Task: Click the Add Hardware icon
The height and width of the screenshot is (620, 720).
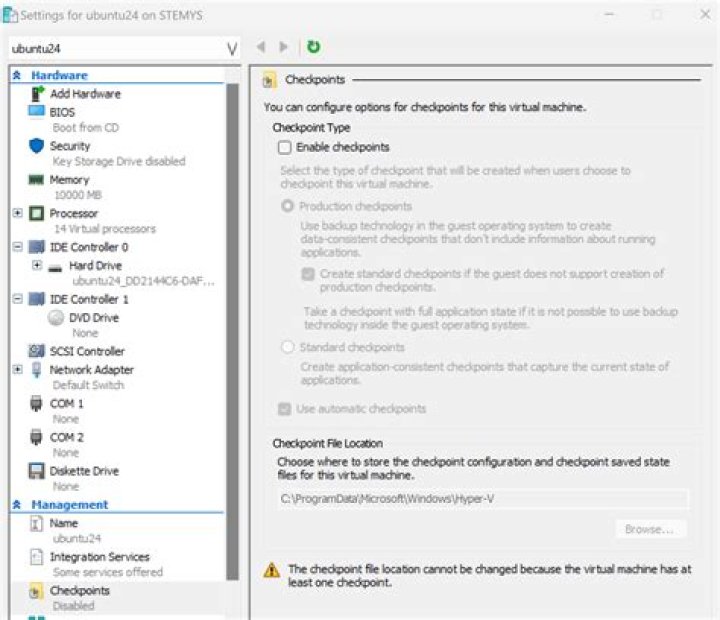Action: pos(38,94)
